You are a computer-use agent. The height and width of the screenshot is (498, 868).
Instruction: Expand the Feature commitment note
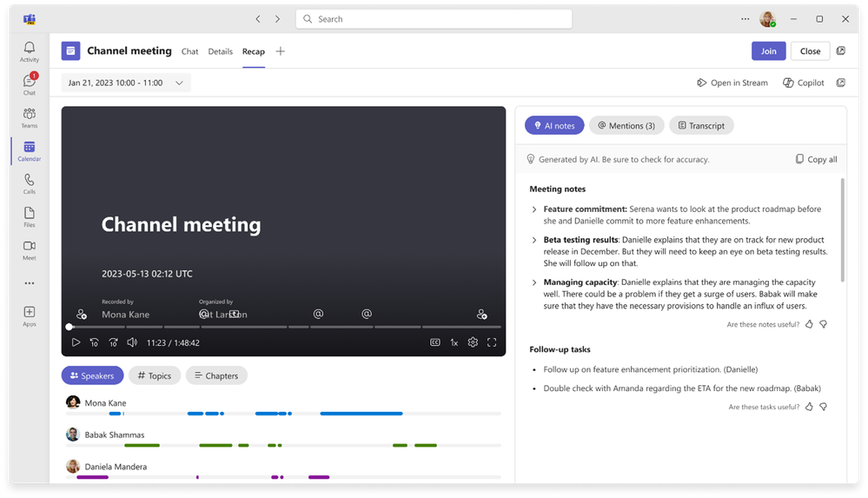click(534, 209)
